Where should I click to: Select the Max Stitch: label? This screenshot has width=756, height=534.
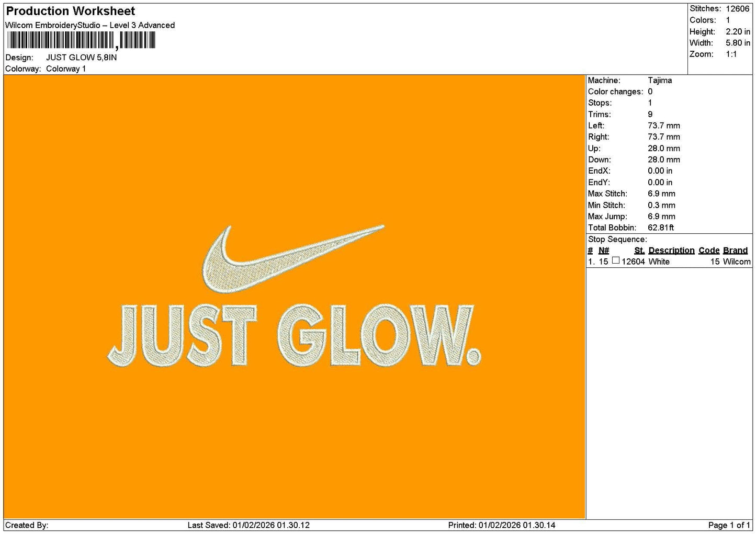point(607,194)
